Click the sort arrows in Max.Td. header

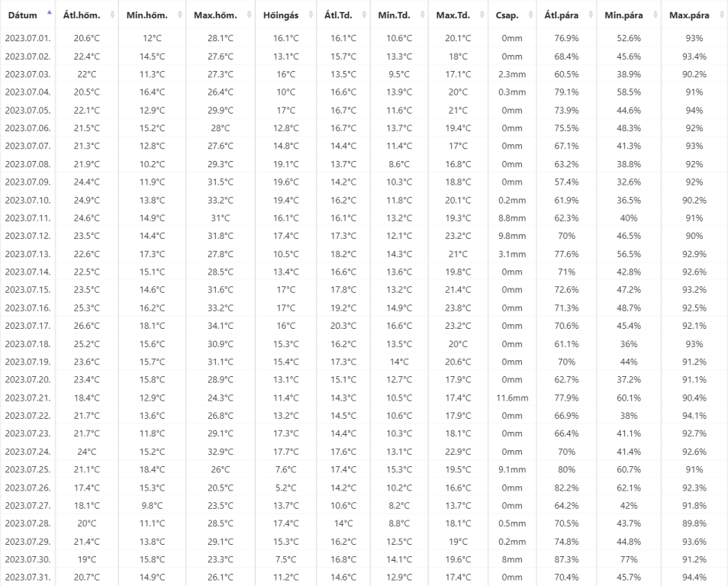480,15
